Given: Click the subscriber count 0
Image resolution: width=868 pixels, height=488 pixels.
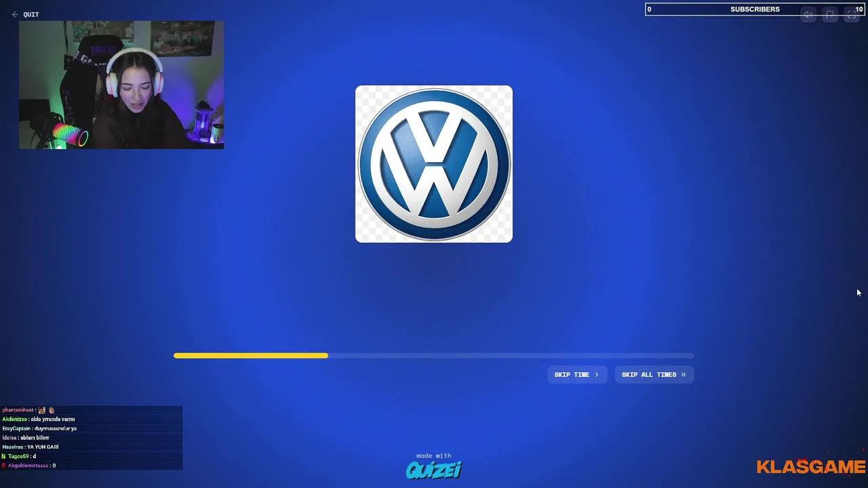Looking at the screenshot, I should tap(649, 9).
